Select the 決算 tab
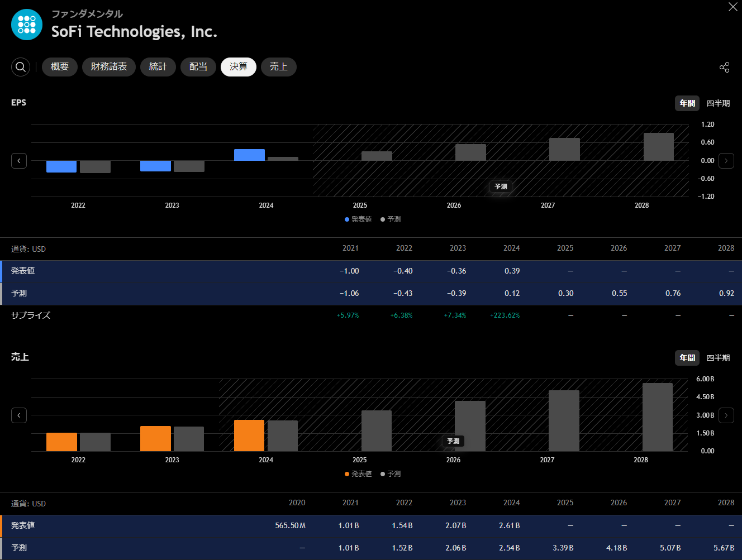 pos(239,67)
